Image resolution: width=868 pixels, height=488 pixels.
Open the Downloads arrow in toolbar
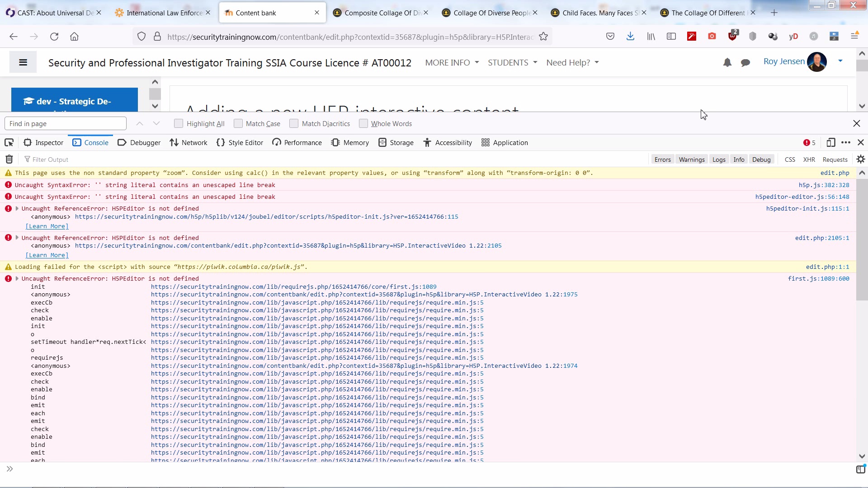click(x=630, y=37)
